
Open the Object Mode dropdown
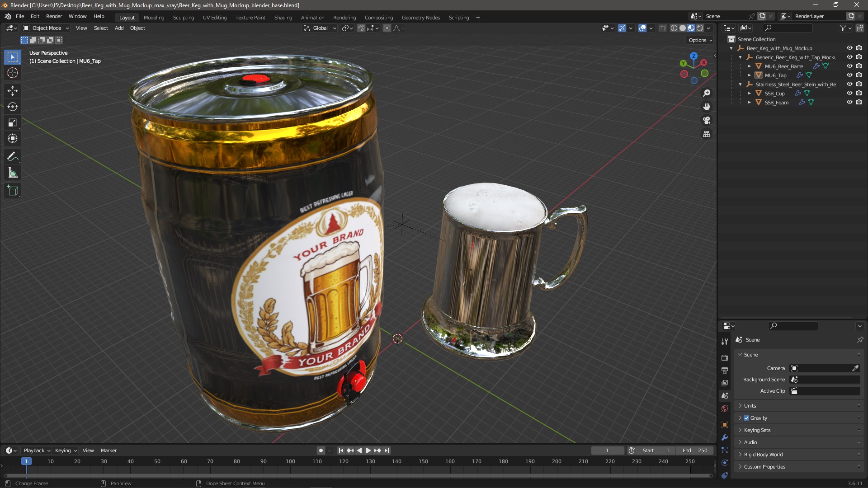pos(46,28)
